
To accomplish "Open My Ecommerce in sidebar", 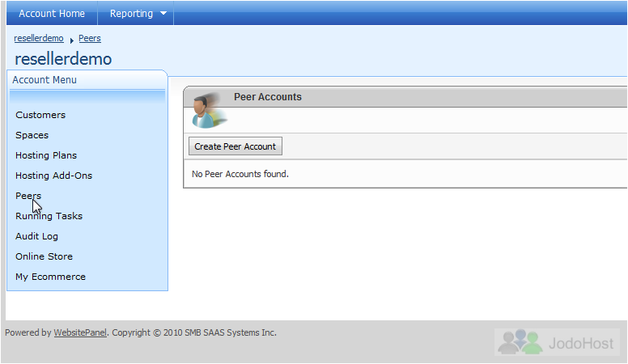I will [x=50, y=277].
